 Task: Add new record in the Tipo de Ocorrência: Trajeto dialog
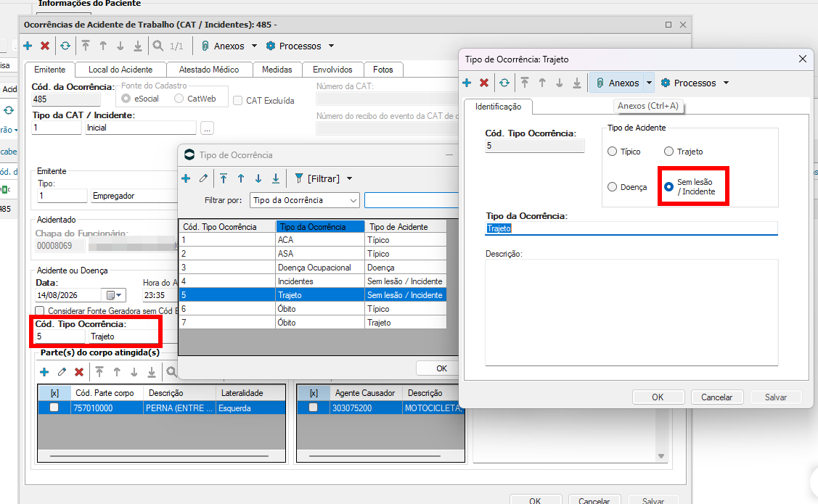click(x=467, y=83)
